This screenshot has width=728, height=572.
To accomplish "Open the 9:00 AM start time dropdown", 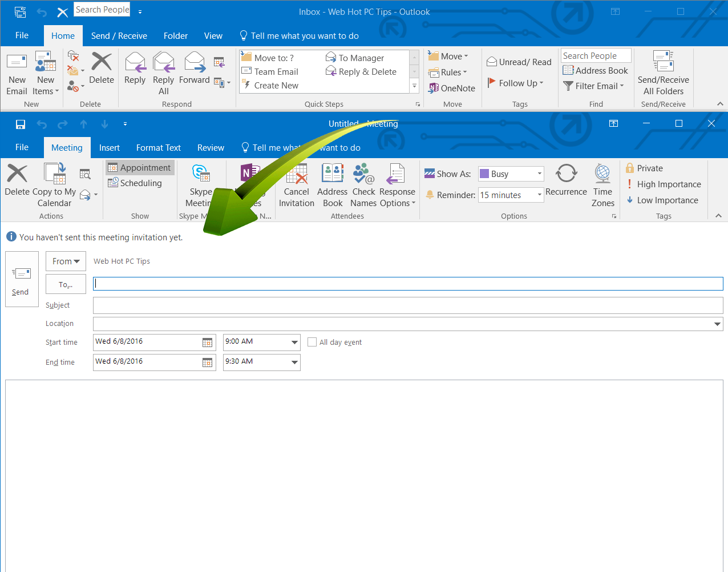I will coord(294,343).
